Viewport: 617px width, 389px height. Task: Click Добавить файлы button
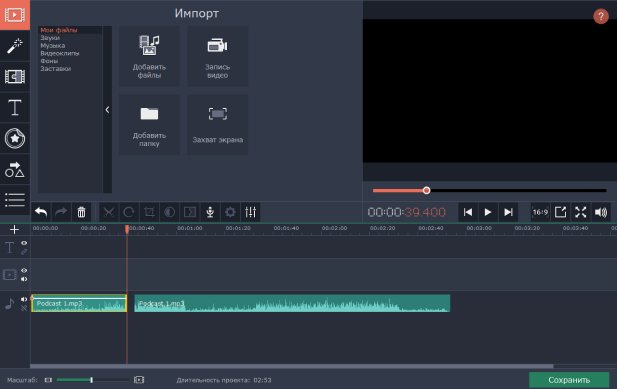click(149, 56)
